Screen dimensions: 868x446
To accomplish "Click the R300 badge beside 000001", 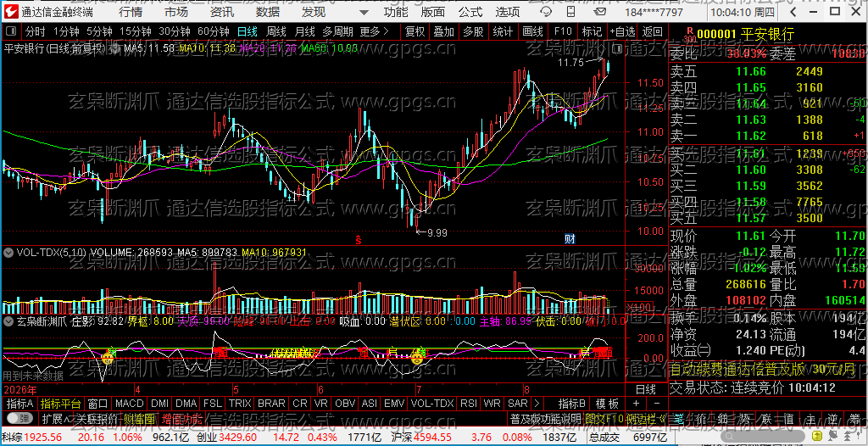I will pos(688,36).
